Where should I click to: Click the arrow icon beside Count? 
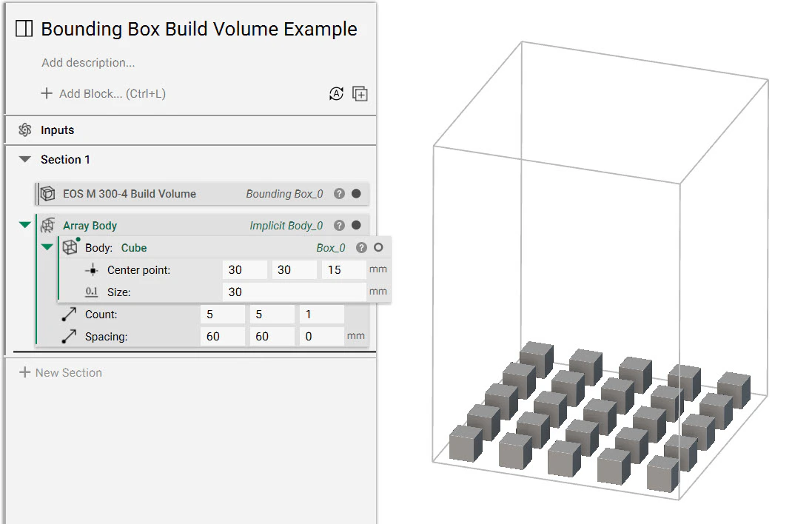pyautogui.click(x=69, y=314)
